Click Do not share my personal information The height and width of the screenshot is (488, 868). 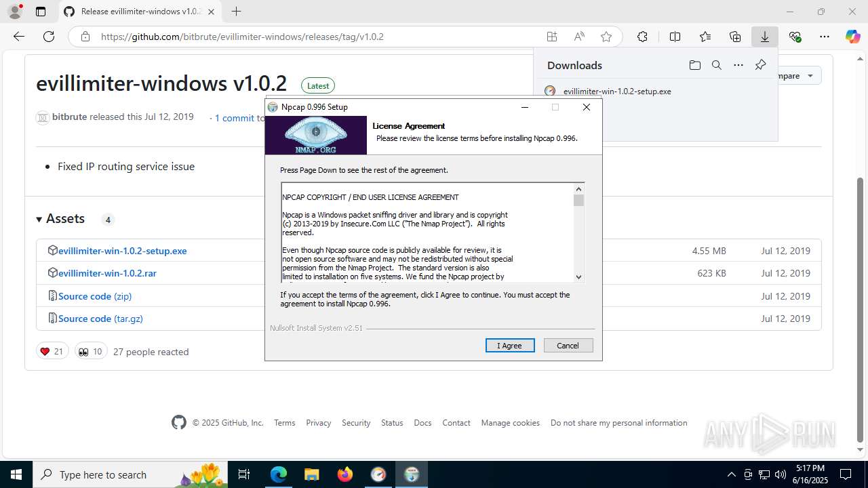(619, 422)
